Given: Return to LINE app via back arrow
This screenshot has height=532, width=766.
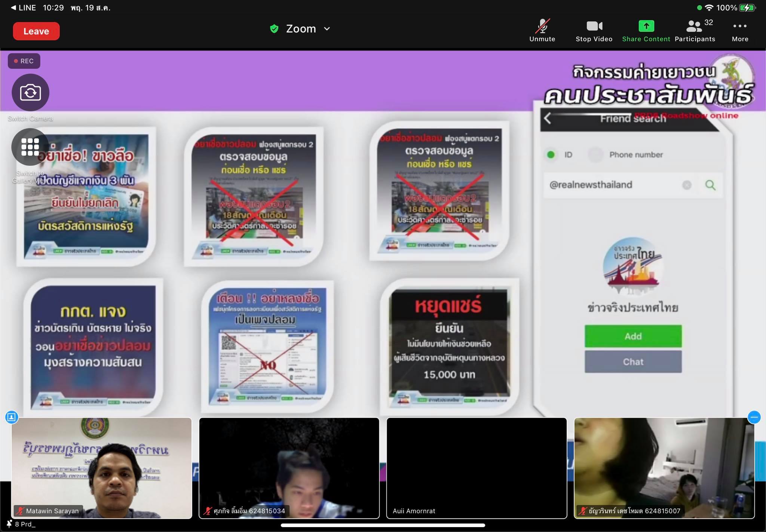Looking at the screenshot, I should [13, 7].
